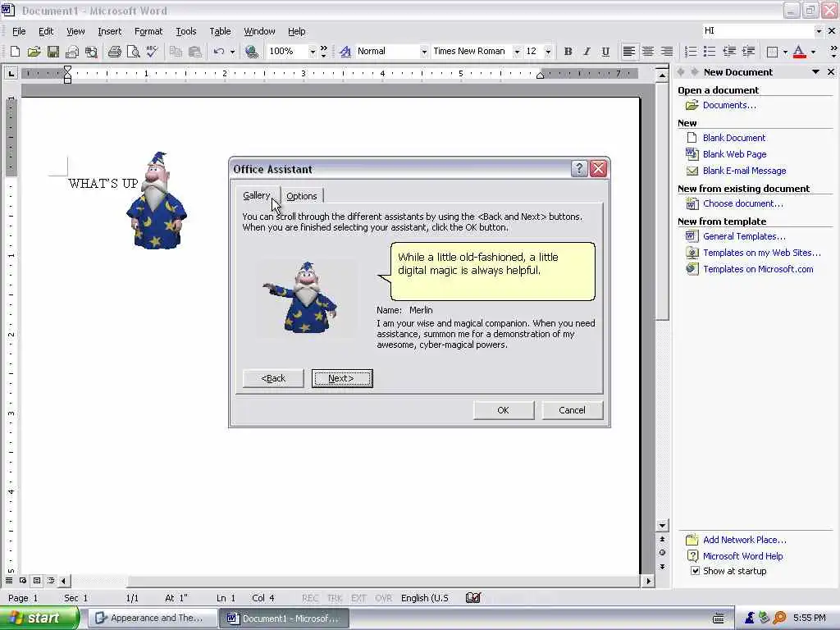Click the Search toolbar icon

92,52
